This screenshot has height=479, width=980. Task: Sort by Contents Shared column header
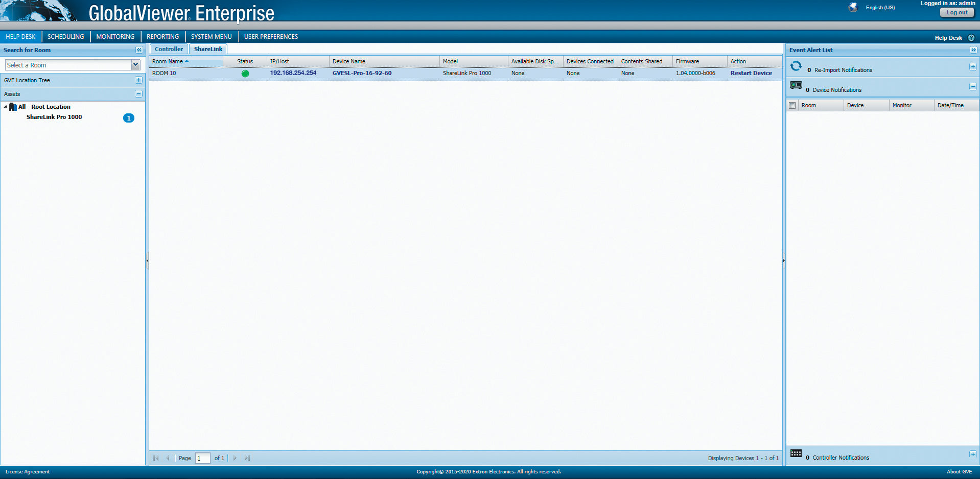point(645,61)
